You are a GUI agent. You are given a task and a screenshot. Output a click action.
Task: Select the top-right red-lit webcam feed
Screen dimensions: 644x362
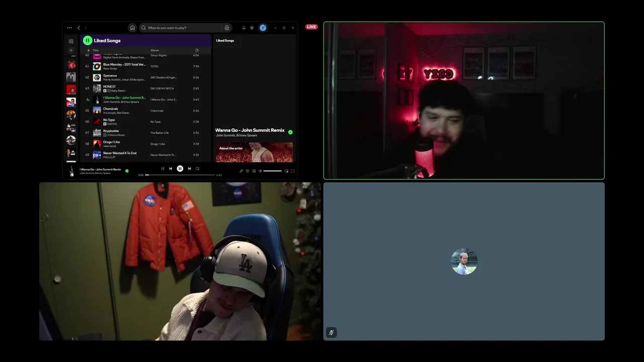(x=464, y=101)
